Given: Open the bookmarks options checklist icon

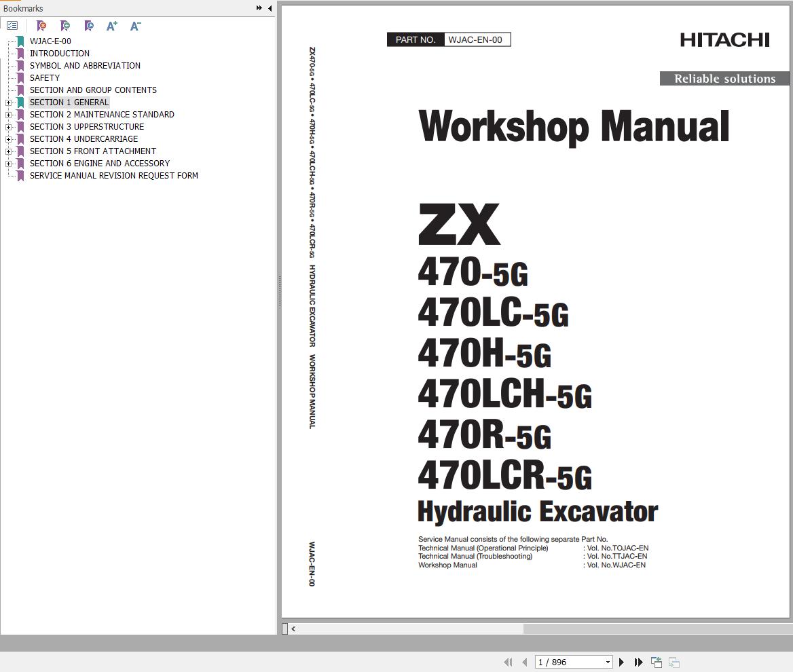Looking at the screenshot, I should pos(12,26).
